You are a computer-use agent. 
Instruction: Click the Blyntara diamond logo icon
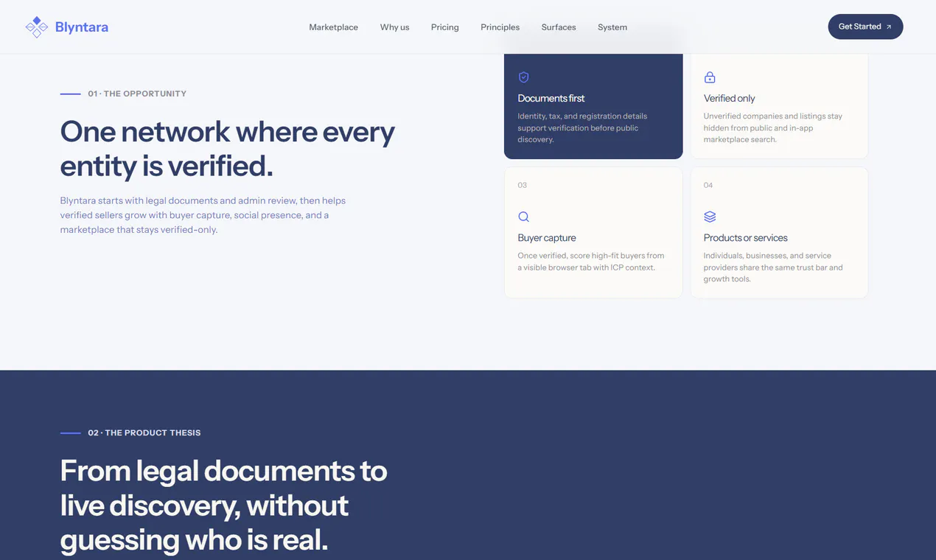pos(36,27)
